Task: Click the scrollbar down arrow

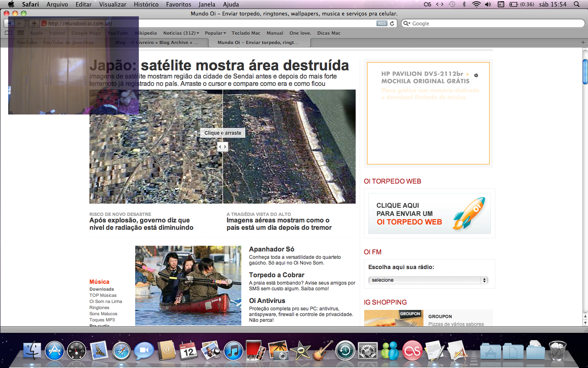Action: point(585,323)
